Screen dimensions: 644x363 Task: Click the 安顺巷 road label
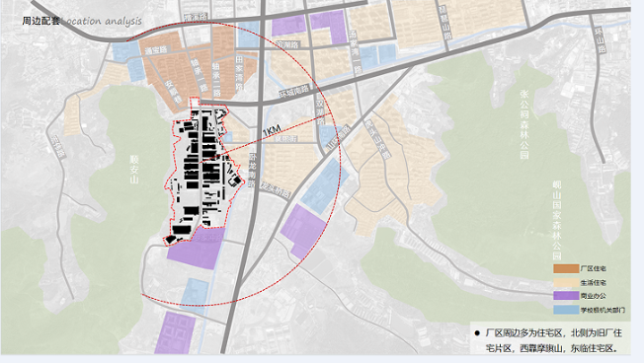coord(174,92)
